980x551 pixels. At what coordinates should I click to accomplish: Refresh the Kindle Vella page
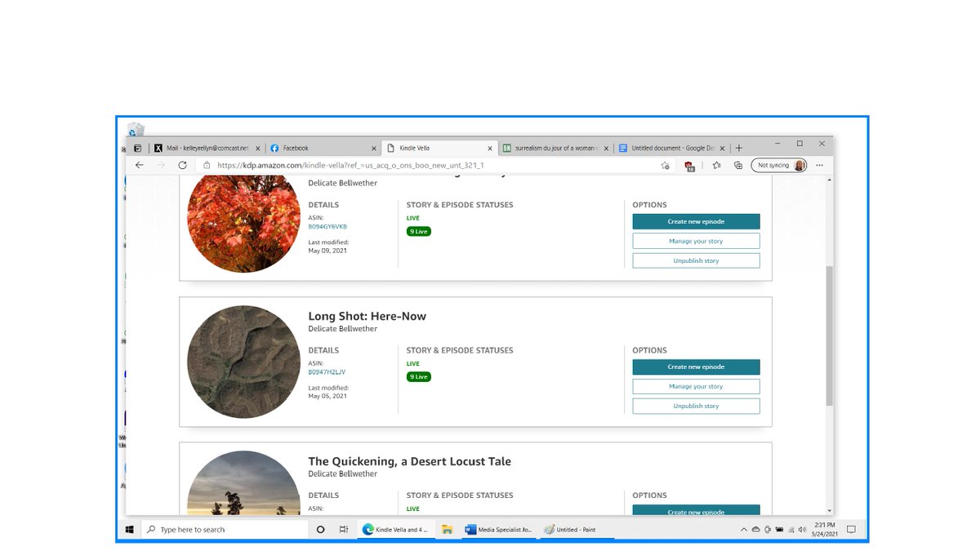(181, 165)
